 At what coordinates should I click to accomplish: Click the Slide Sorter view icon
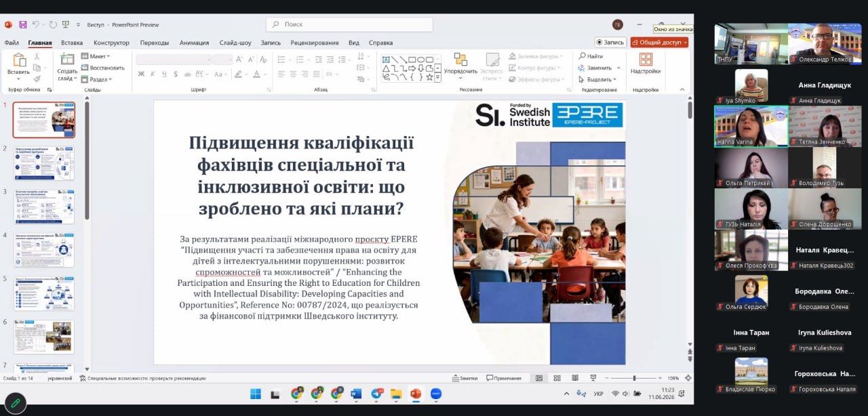click(557, 378)
